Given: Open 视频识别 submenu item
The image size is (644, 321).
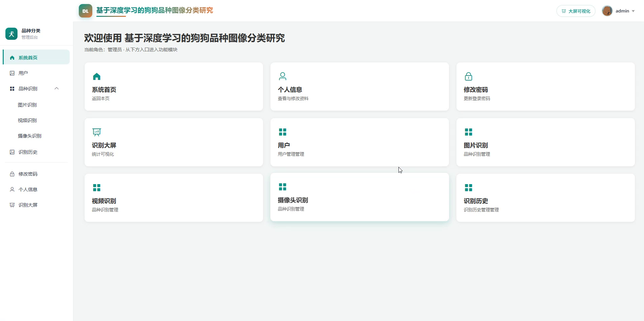Looking at the screenshot, I should (x=27, y=120).
